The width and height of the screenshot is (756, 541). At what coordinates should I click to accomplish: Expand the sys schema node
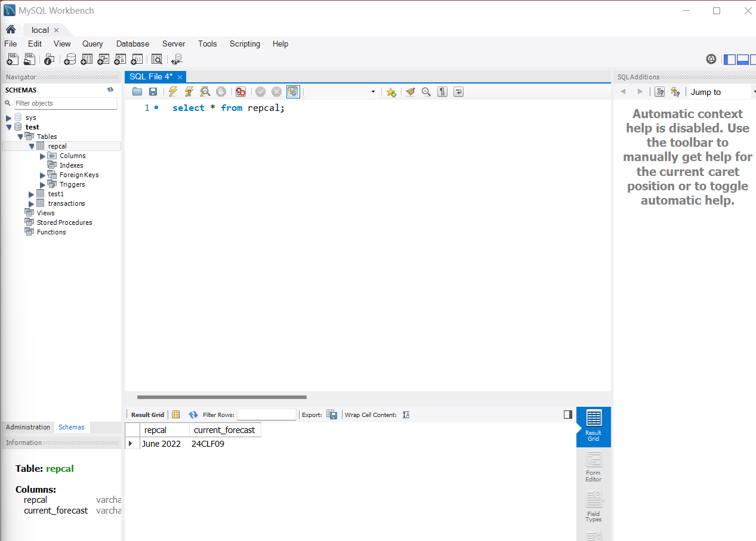[9, 118]
